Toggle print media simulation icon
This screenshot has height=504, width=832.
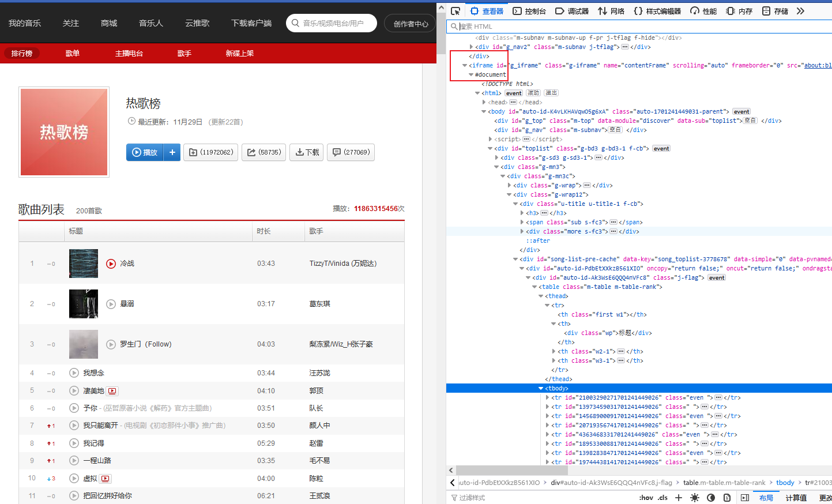tap(727, 498)
